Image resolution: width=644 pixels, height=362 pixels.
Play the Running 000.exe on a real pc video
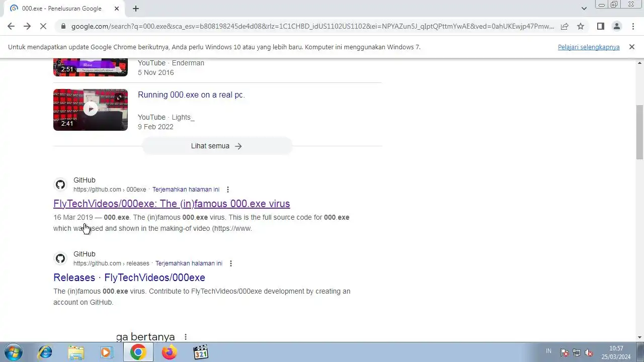click(91, 109)
